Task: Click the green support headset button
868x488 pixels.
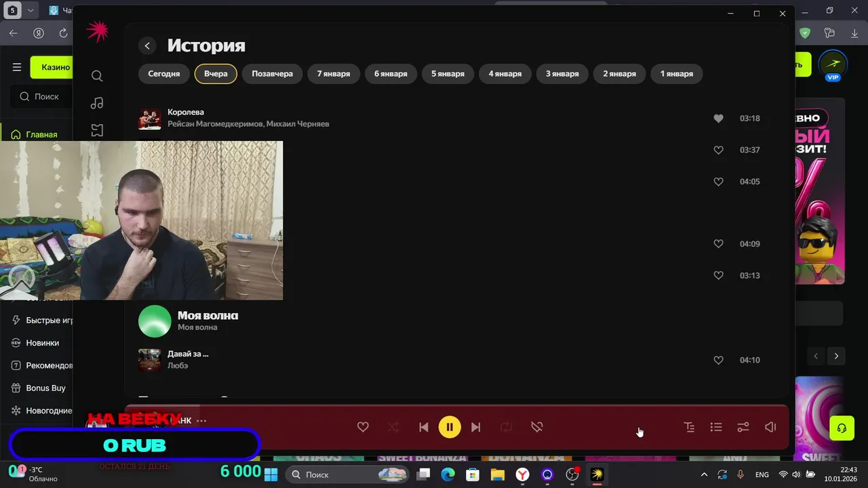Action: 842,428
